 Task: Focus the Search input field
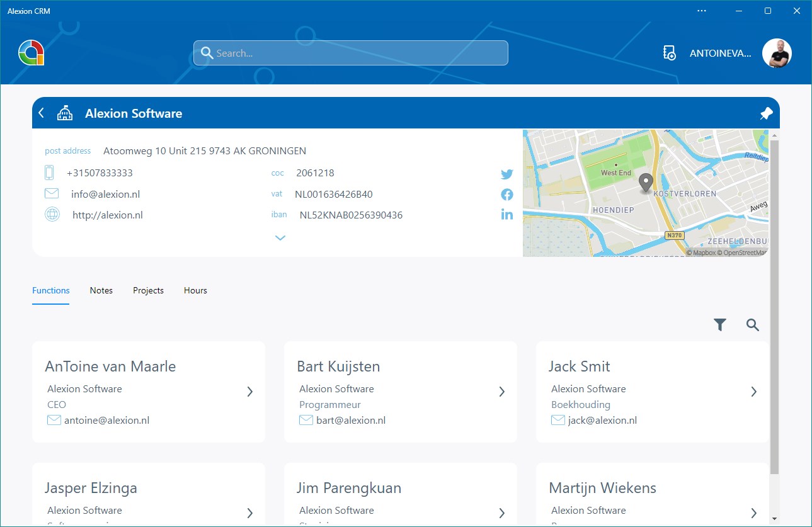[x=350, y=53]
